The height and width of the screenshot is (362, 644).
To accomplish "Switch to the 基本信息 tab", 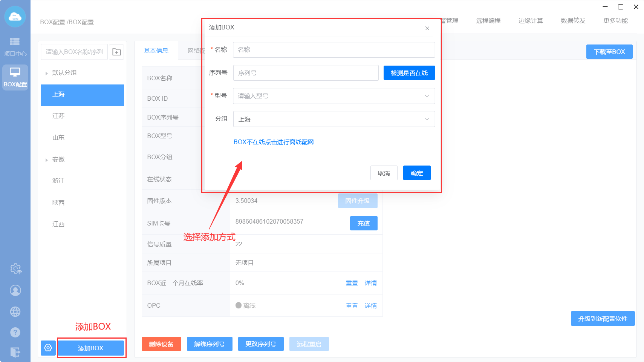I will [x=156, y=51].
